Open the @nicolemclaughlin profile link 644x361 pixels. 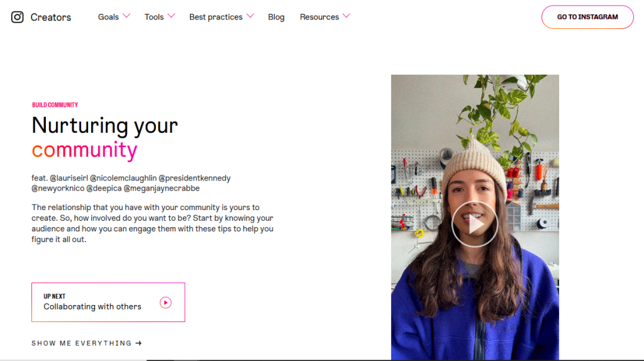click(123, 178)
